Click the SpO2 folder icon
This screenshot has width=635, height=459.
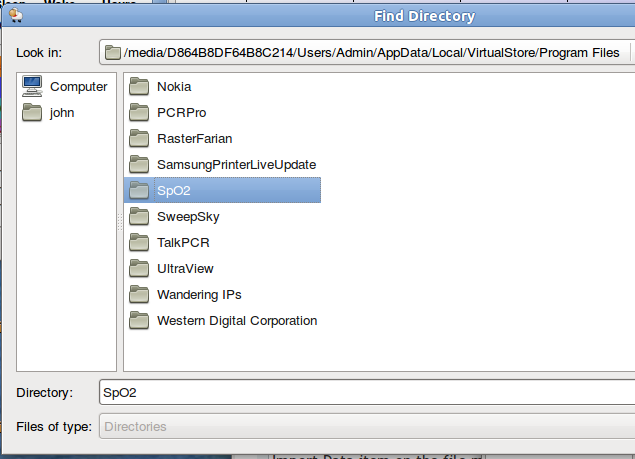pos(139,190)
